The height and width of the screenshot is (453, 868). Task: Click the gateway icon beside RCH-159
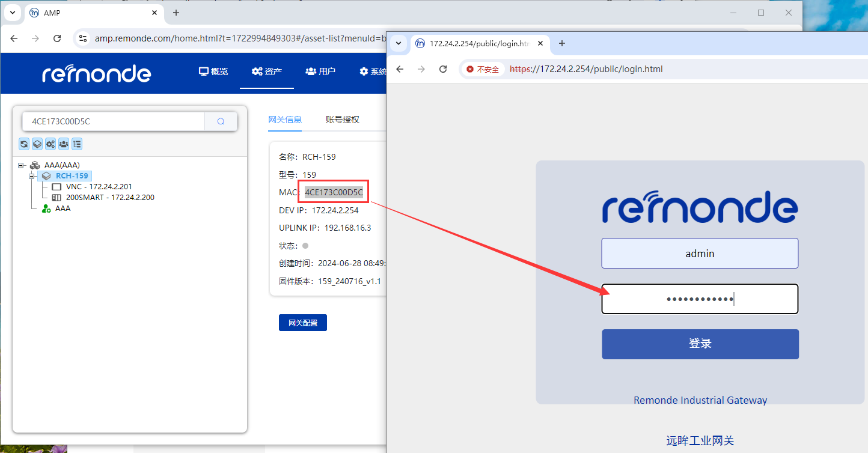click(46, 176)
